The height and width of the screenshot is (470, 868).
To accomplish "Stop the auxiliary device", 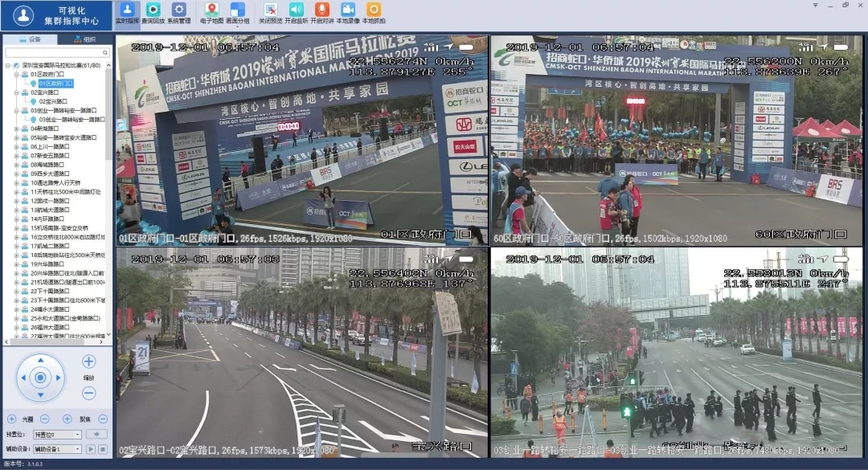I will tap(103, 450).
